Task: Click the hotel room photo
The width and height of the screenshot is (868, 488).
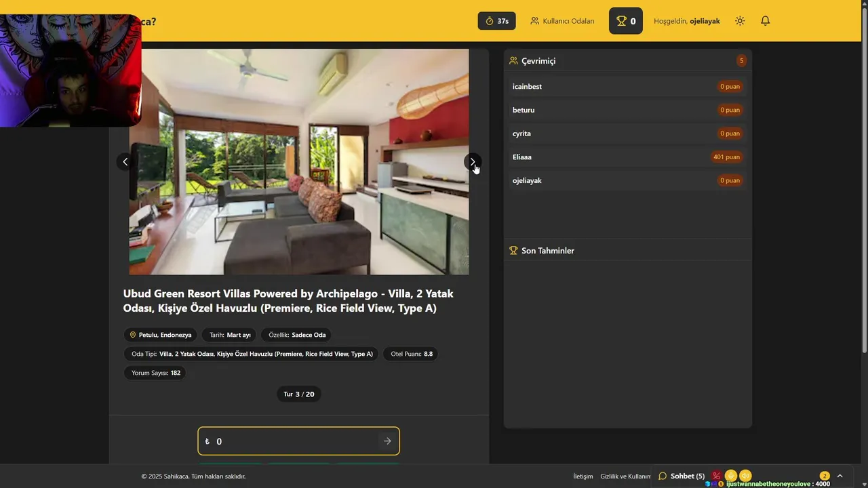Action: coord(299,161)
